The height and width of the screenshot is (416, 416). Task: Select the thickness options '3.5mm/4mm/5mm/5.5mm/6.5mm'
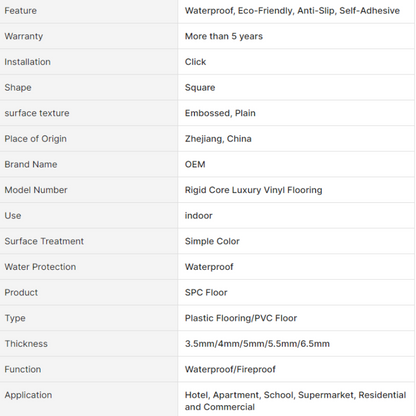(257, 344)
